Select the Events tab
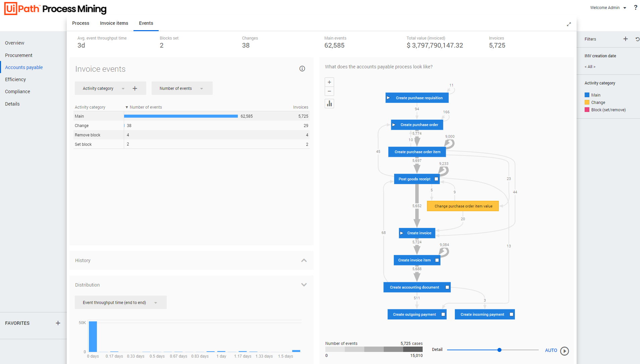Image resolution: width=640 pixels, height=364 pixels. click(x=146, y=23)
